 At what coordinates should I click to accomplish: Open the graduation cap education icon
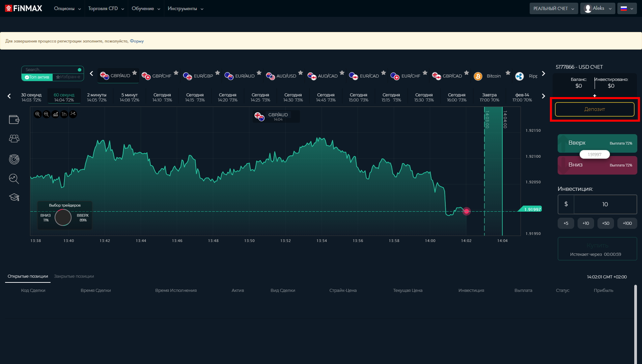14,197
